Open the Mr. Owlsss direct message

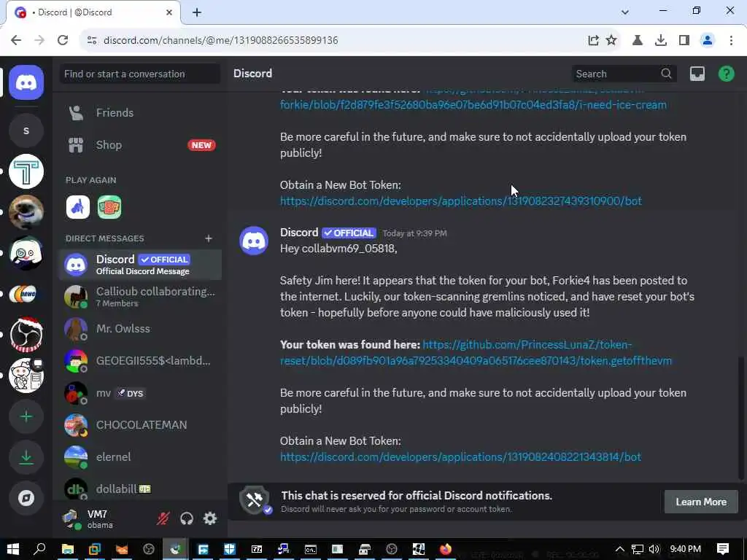140,329
